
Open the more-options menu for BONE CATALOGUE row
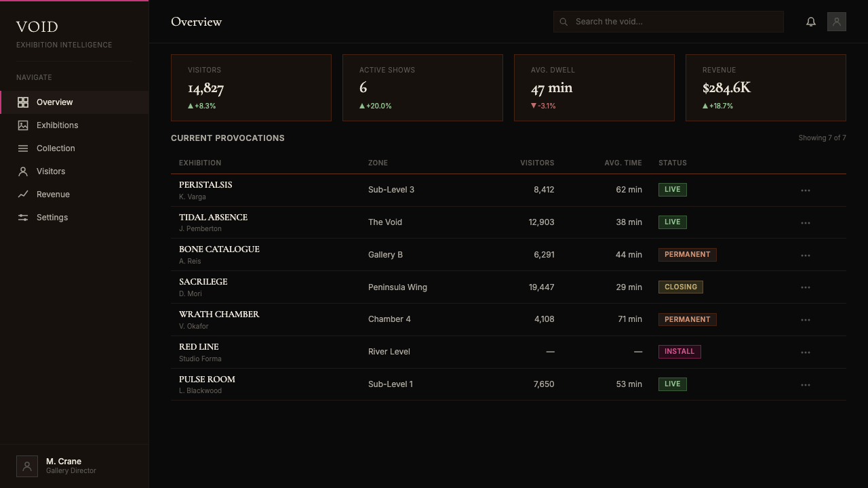pyautogui.click(x=806, y=256)
